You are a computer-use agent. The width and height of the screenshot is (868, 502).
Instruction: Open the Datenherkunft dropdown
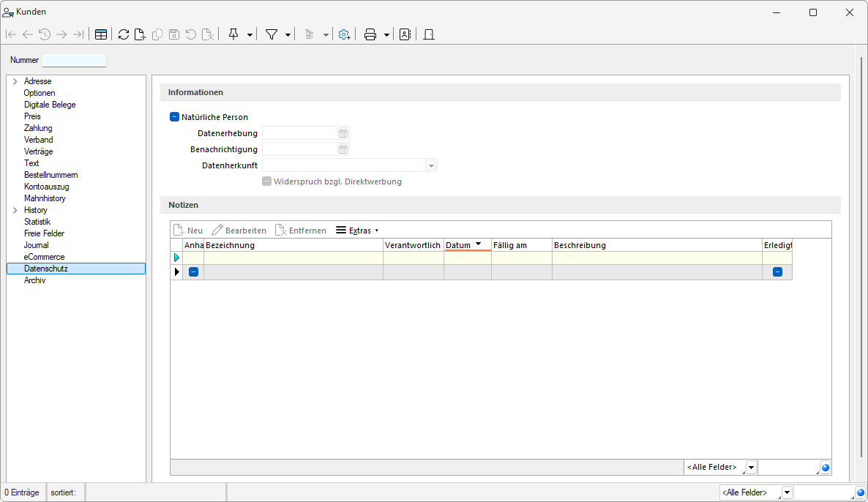(431, 165)
